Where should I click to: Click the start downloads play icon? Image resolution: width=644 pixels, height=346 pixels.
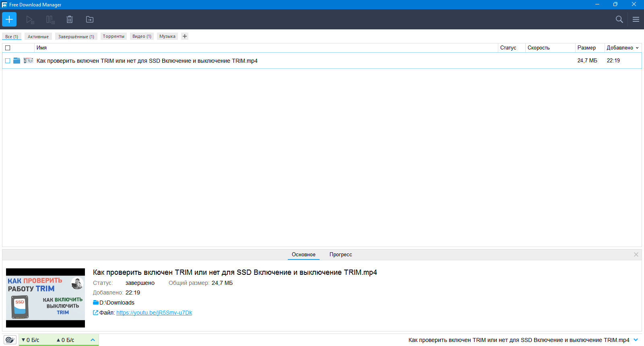(x=30, y=19)
